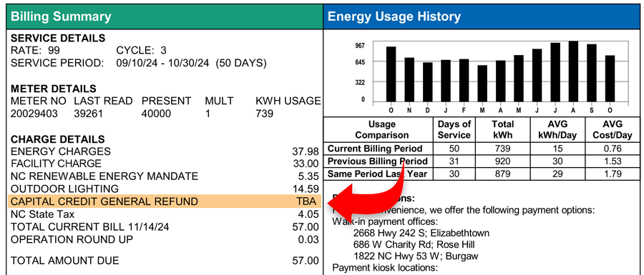The height and width of the screenshot is (275, 644).
Task: Click meter number 20029403
Action: point(34,114)
